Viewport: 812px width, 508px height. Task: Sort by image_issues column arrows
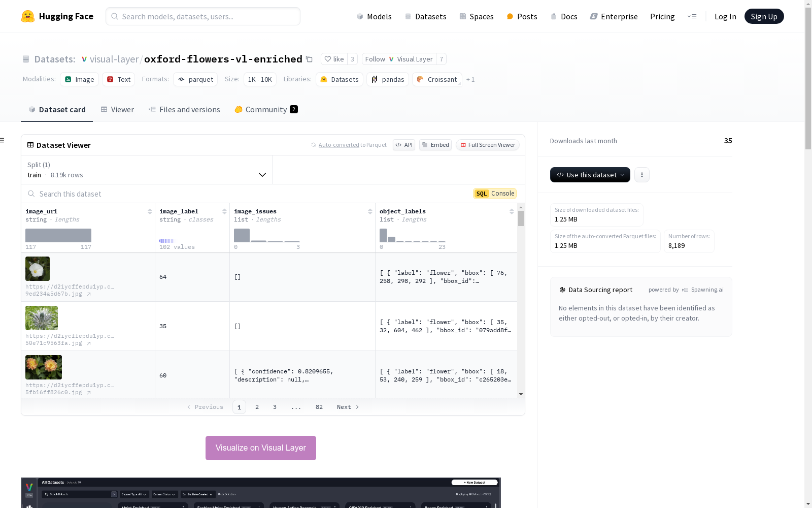[x=370, y=211]
